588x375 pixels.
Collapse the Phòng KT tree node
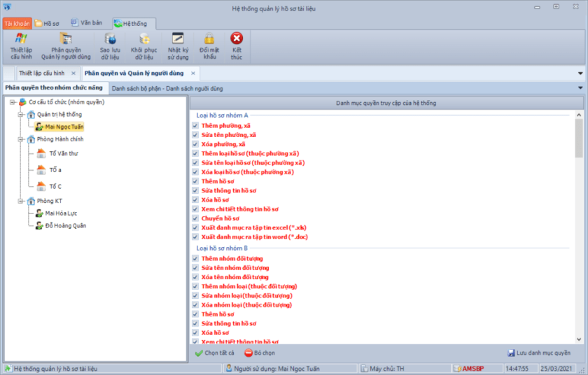22,201
